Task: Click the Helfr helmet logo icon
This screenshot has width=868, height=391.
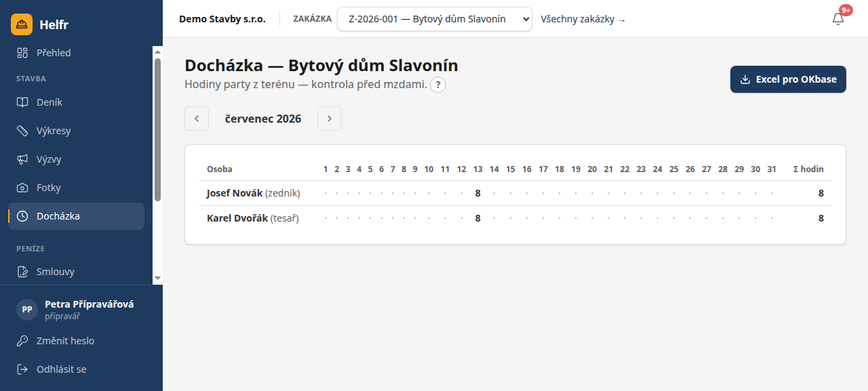Action: coord(22,24)
